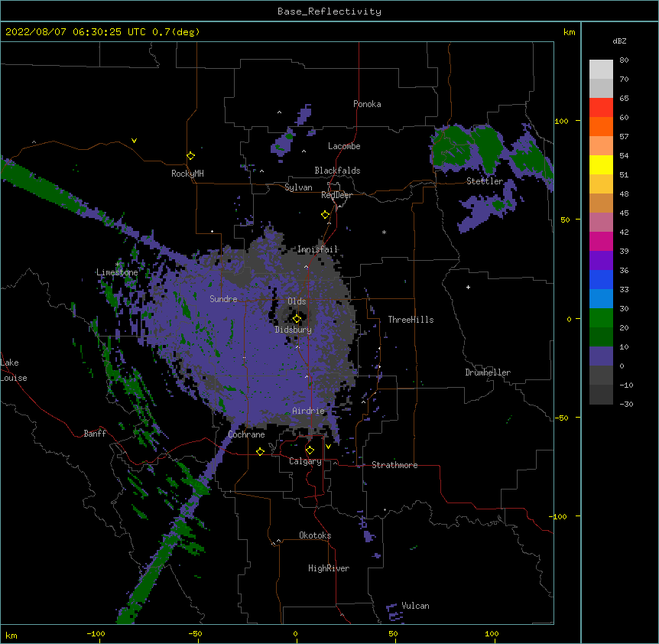Image resolution: width=659 pixels, height=644 pixels.
Task: Pick the bright green 30-20 dBZ swatch
Action: (x=601, y=318)
